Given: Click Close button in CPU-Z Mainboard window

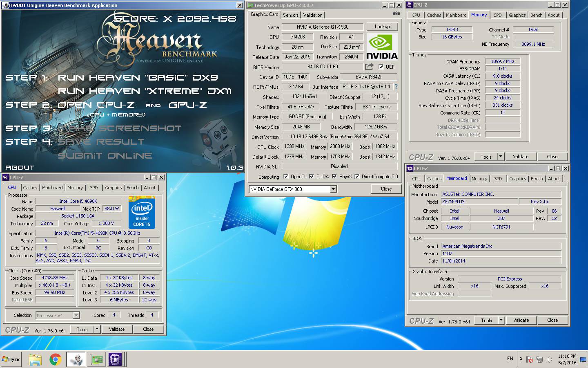Looking at the screenshot, I should [x=552, y=320].
